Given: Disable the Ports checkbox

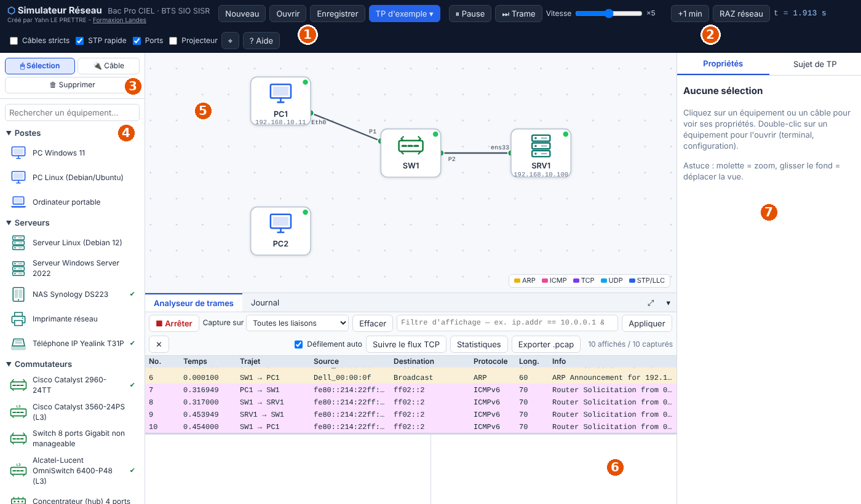Looking at the screenshot, I should (137, 41).
